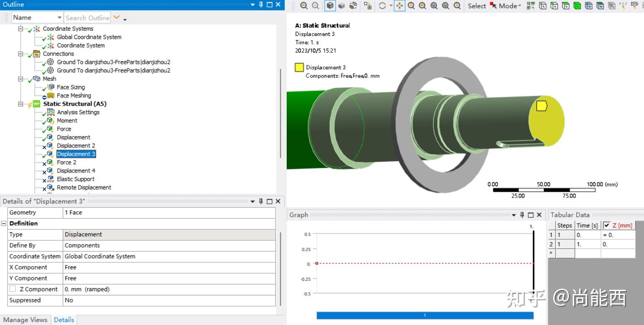Switch to the Manage Views tab
Viewport: 644px width, 325px height.
click(25, 320)
